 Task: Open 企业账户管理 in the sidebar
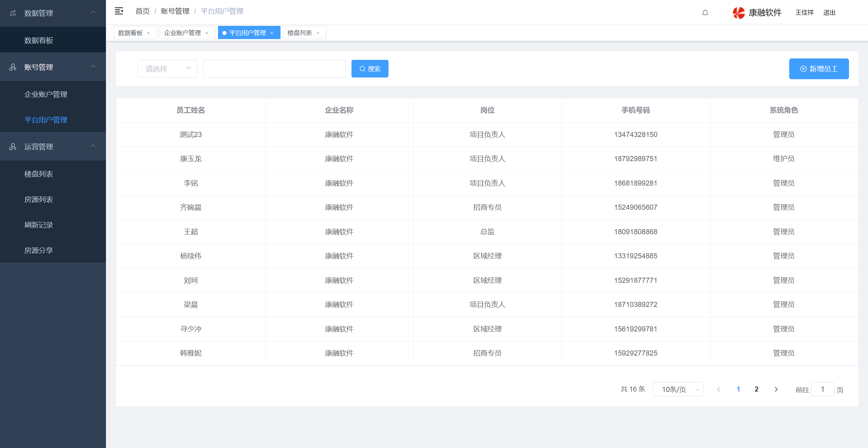53,94
